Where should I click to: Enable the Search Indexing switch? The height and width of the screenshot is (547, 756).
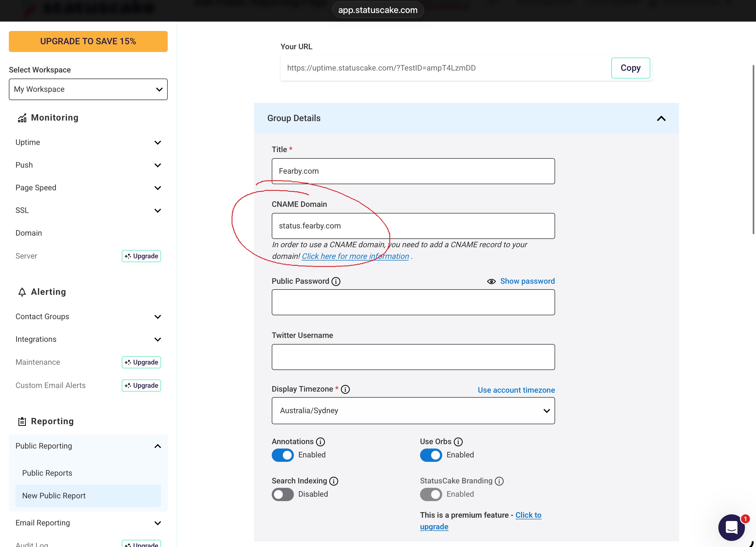[283, 494]
